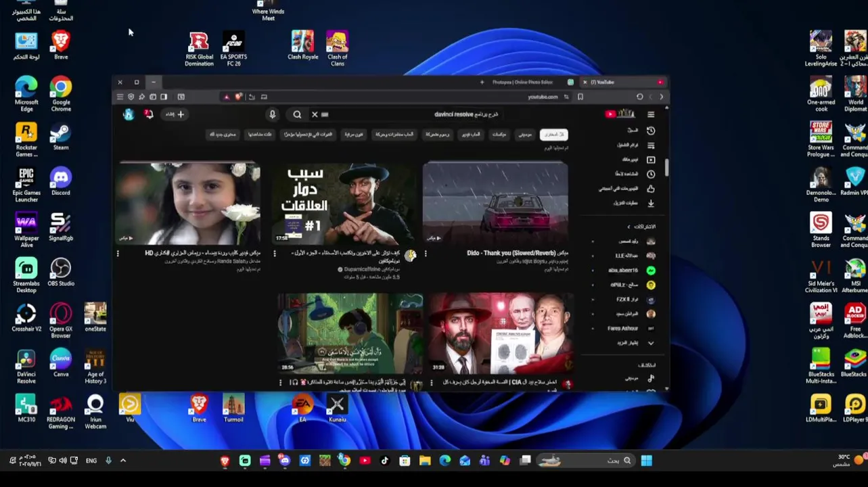Image resolution: width=868 pixels, height=487 pixels.
Task: Launch EA SPORTS FC 26 shortcut
Action: (x=233, y=49)
